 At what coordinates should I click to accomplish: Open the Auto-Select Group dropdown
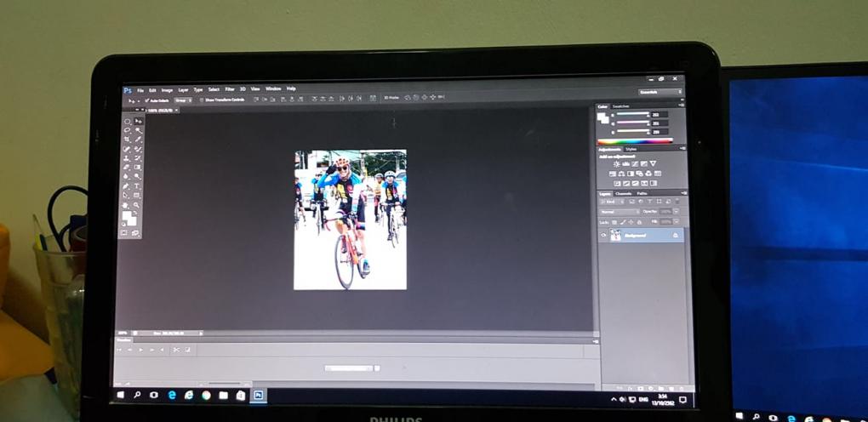click(183, 100)
